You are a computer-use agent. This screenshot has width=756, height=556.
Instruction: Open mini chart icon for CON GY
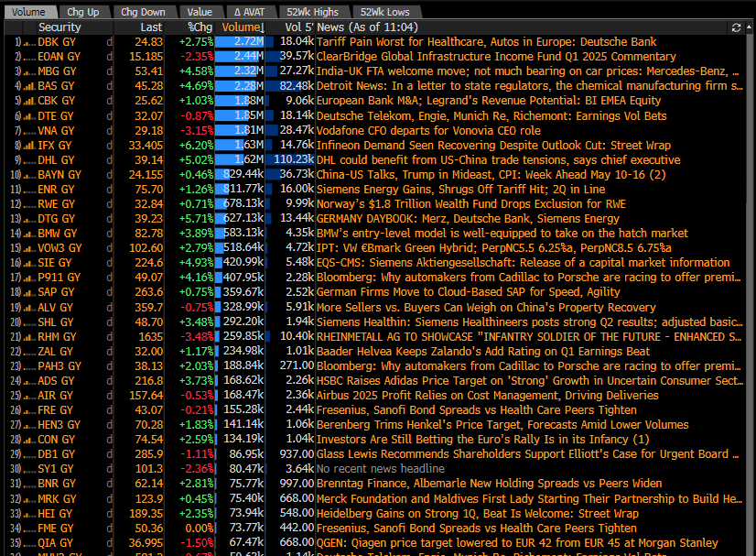click(29, 440)
